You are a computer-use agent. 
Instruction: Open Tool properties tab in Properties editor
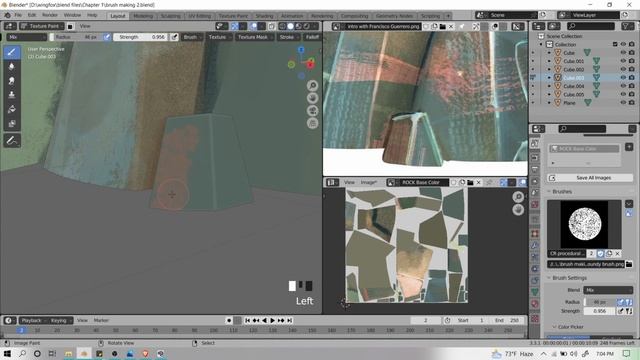point(535,144)
